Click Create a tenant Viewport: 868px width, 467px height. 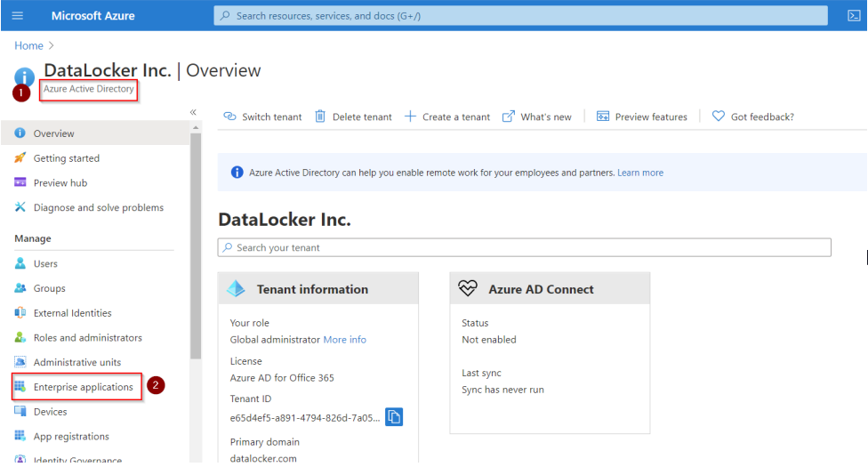(x=447, y=117)
